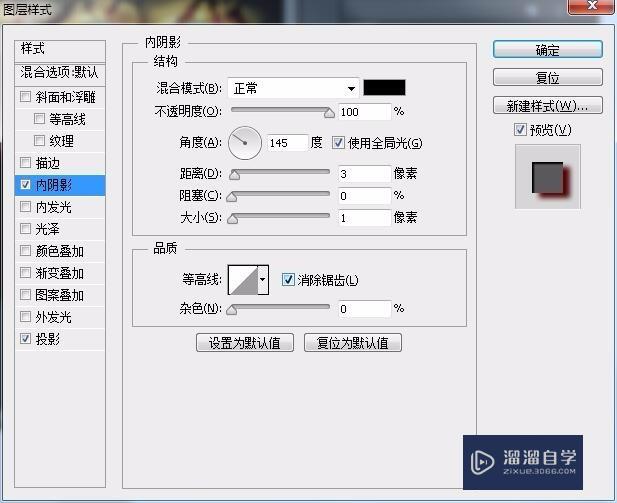
Task: Click the contour curve thumbnail
Action: coord(243,280)
